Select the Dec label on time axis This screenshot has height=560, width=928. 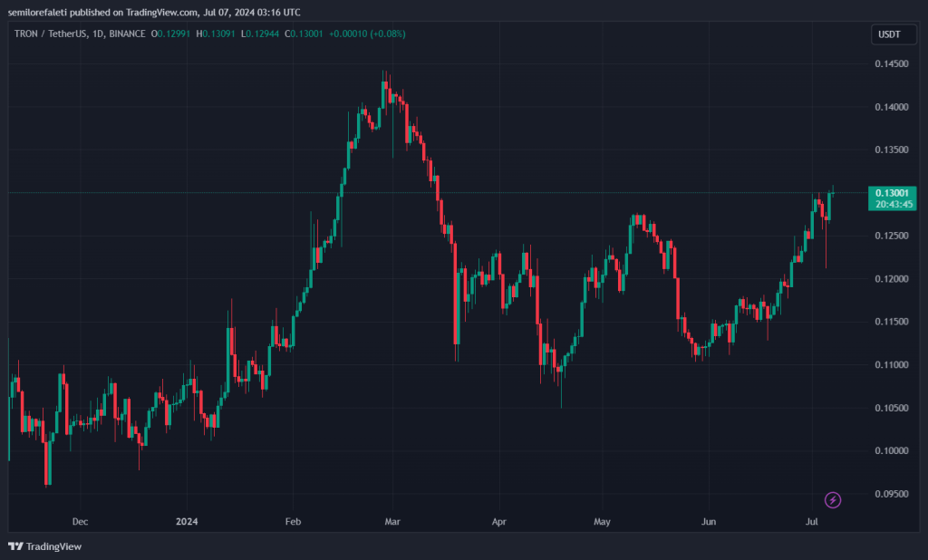80,522
